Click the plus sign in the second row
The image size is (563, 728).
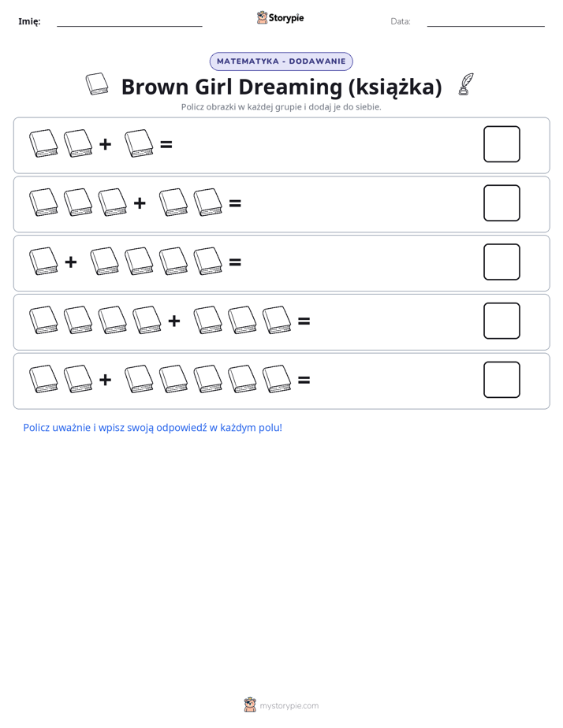tap(140, 203)
